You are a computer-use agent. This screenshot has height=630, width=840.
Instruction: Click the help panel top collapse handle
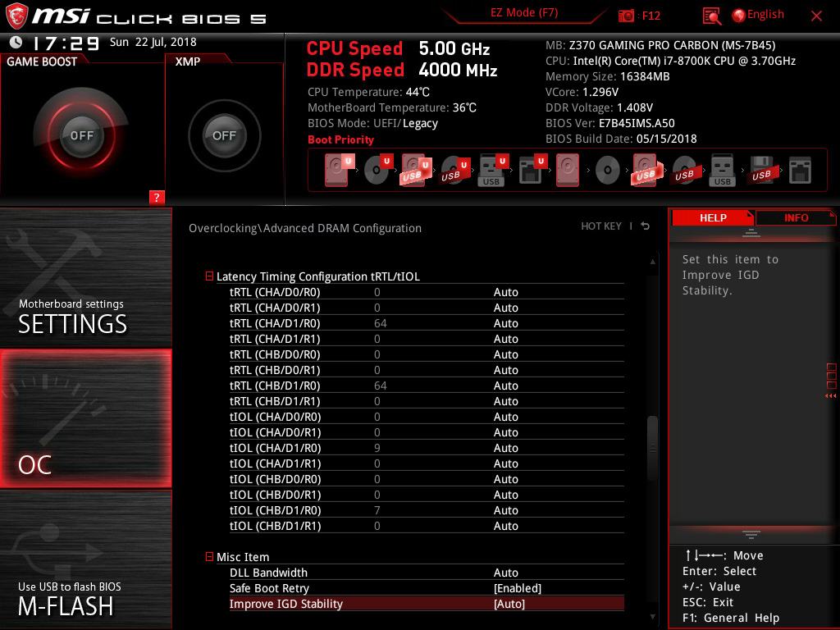(x=751, y=233)
